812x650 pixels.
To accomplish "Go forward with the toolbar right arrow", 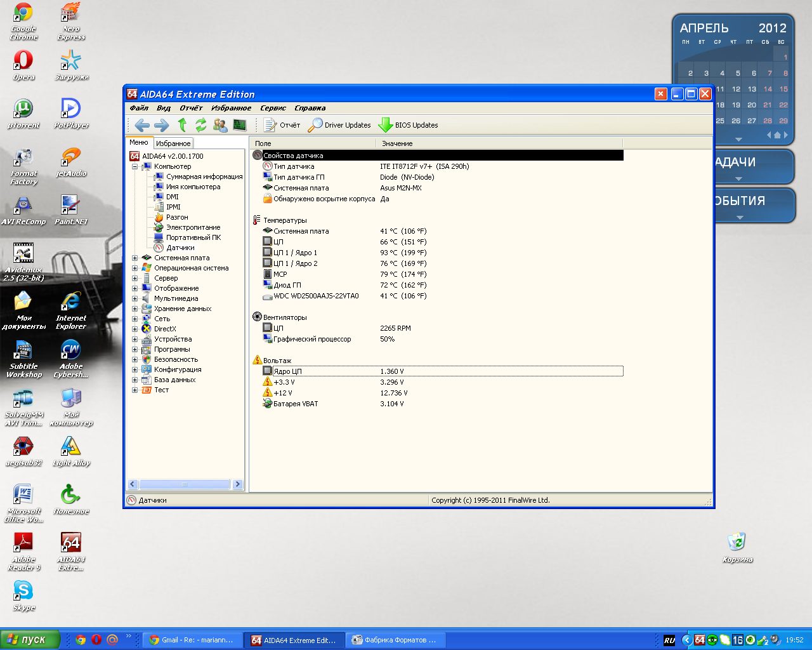I will click(162, 125).
